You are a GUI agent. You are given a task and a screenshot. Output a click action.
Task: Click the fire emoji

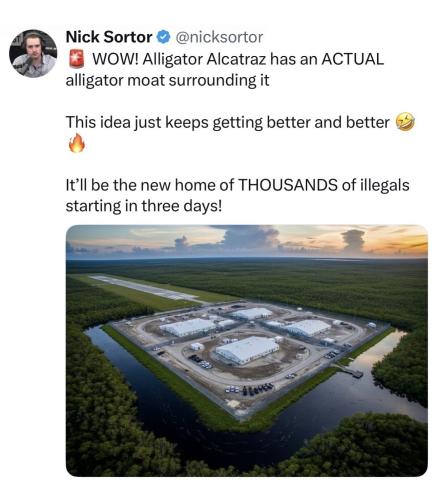[77, 143]
